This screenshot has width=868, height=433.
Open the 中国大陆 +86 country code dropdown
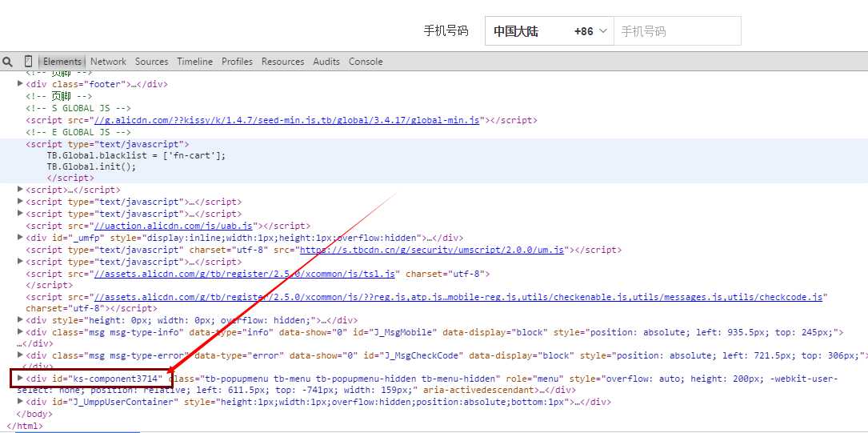[x=549, y=31]
